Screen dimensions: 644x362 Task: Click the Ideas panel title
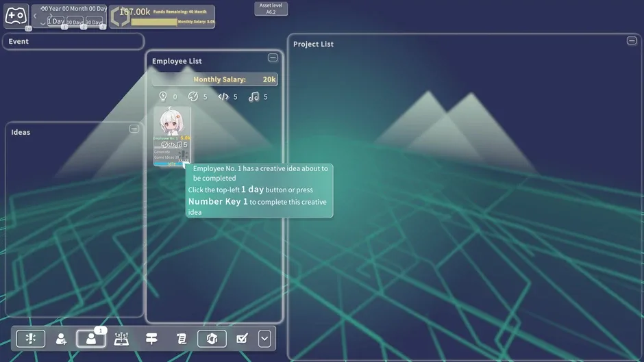point(21,132)
